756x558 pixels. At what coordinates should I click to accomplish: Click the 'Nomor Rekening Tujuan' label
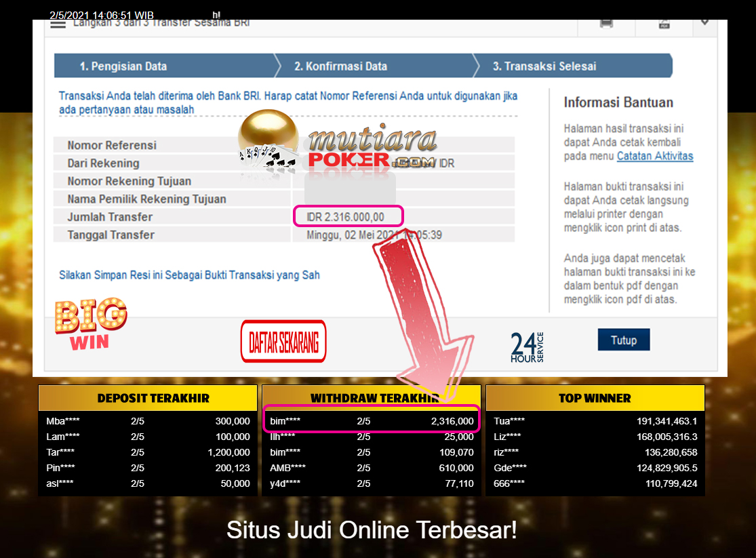tap(130, 181)
